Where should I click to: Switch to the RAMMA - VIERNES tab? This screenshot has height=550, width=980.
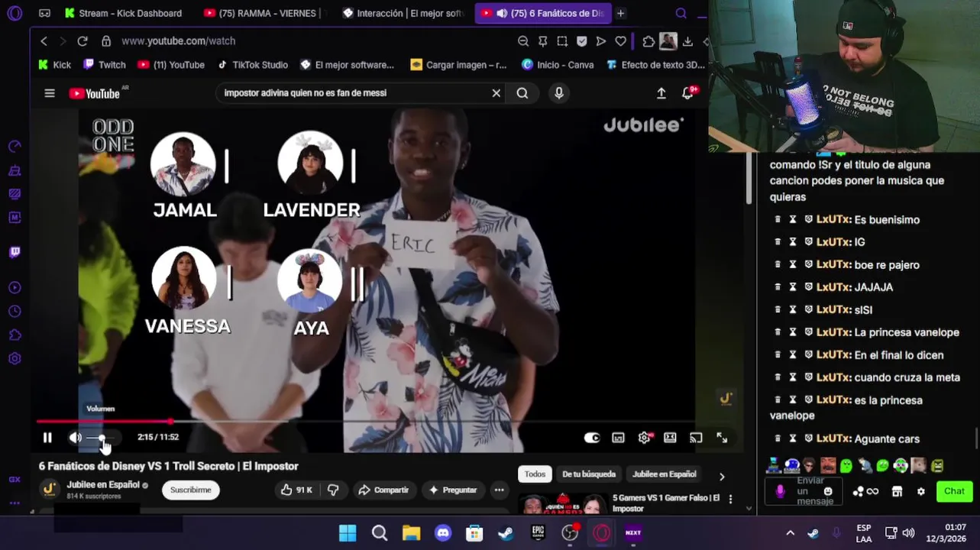point(264,13)
